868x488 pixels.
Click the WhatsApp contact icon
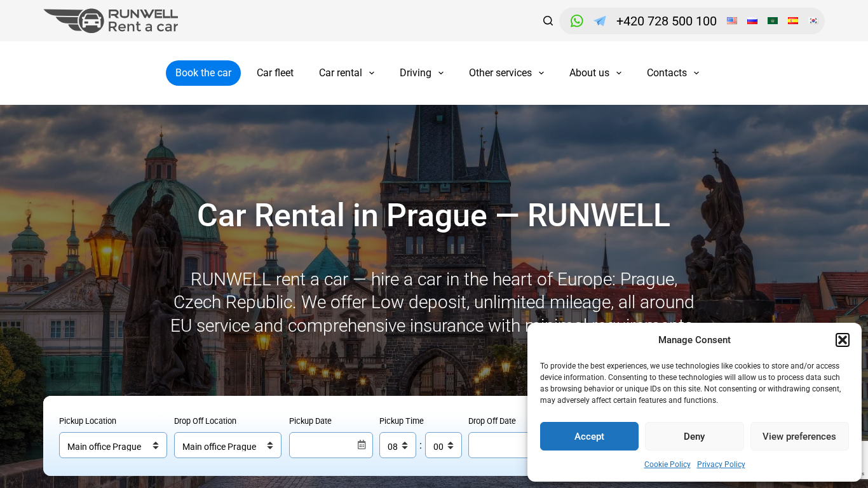(x=576, y=21)
